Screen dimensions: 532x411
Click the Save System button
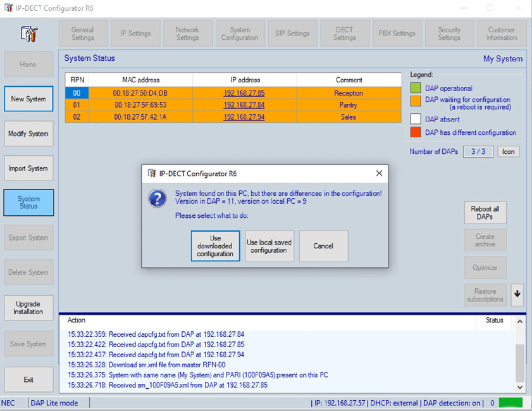[x=28, y=344]
